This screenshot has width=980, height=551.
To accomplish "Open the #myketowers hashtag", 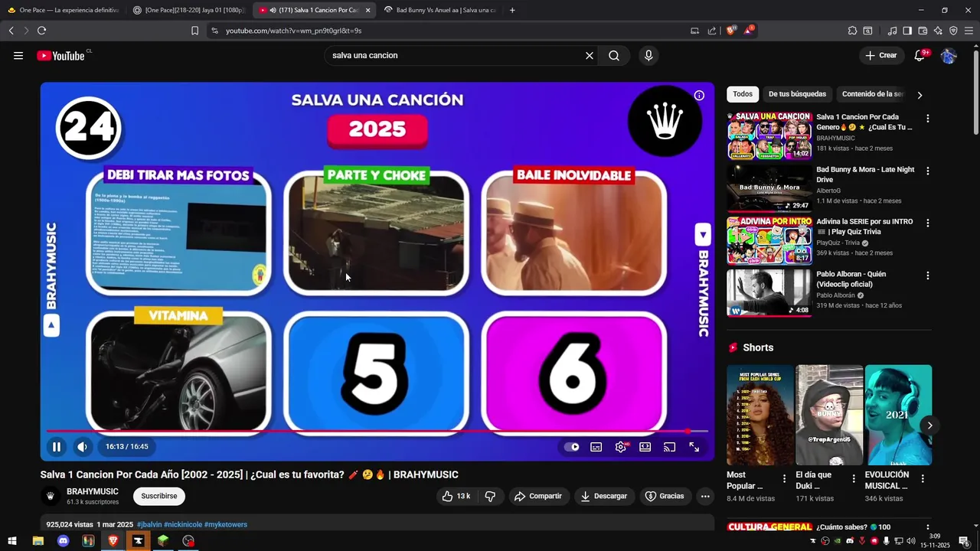I will (226, 524).
